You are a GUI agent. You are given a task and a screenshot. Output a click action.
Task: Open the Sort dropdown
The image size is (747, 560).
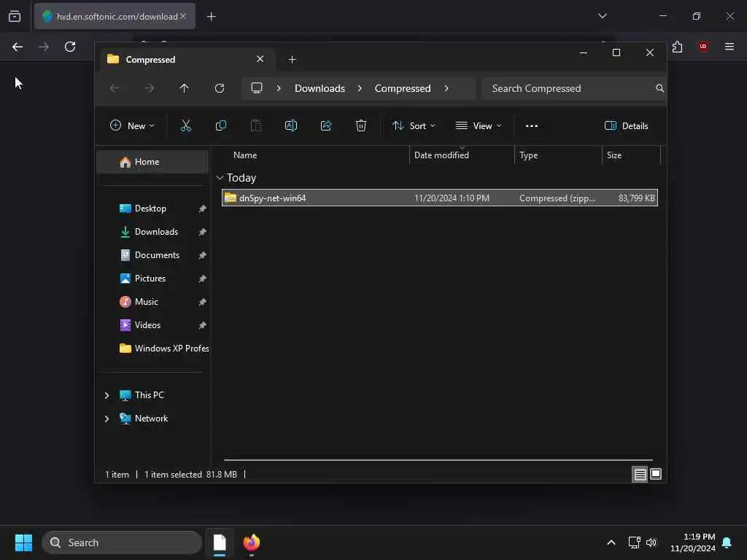coord(414,125)
